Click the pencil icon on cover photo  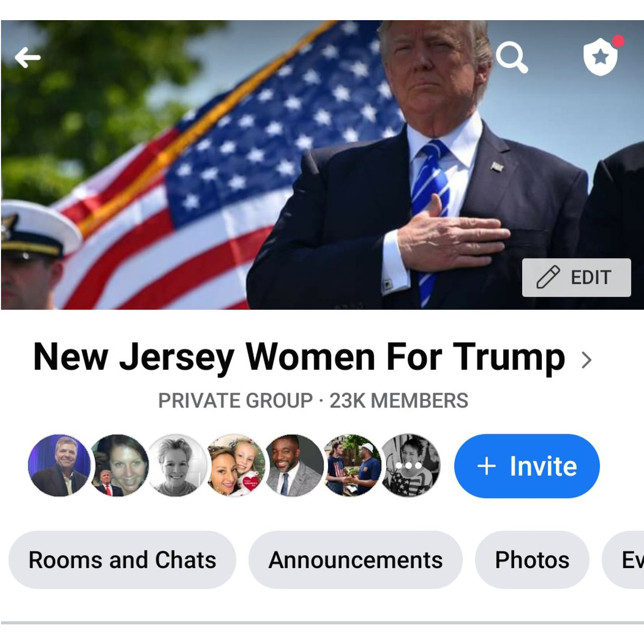(548, 277)
